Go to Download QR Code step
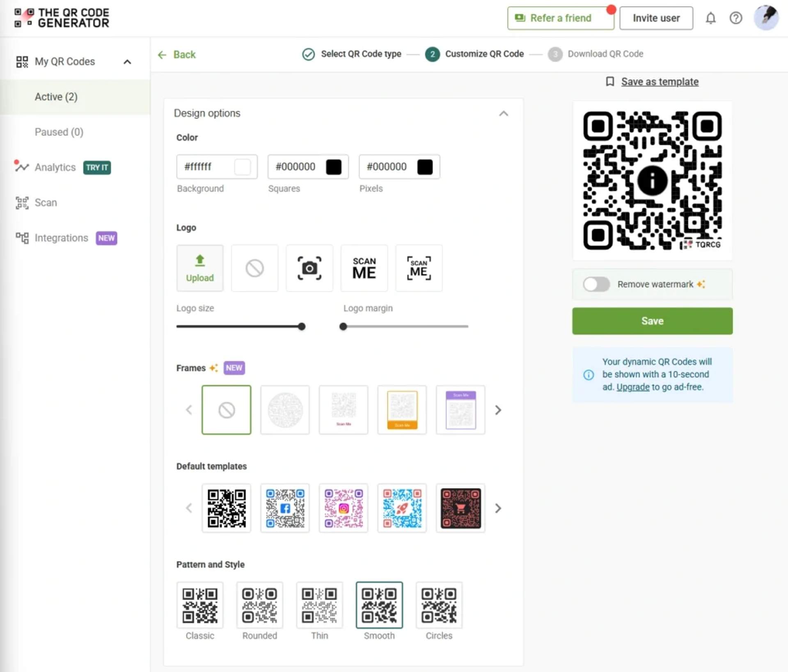The height and width of the screenshot is (672, 788). 596,54
